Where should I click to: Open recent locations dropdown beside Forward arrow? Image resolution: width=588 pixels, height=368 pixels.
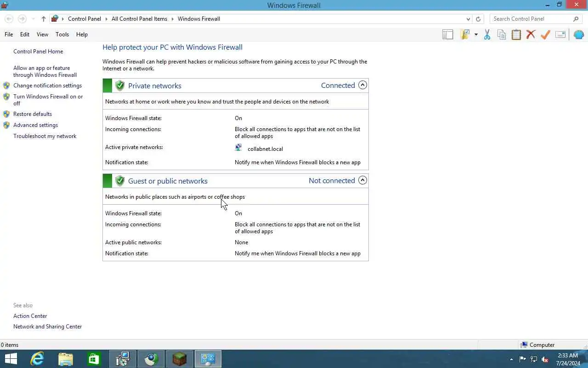[33, 19]
